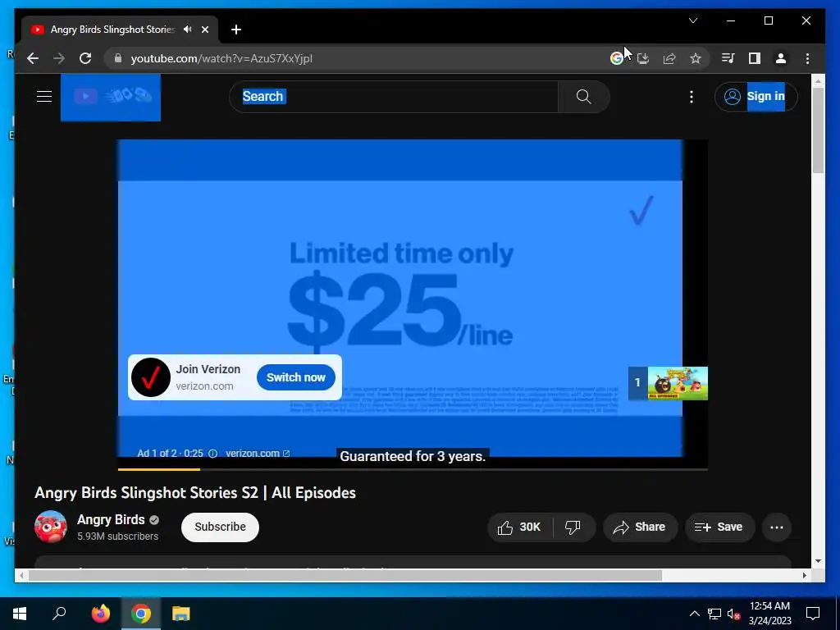Mute the tab via speaker icon

coord(188,30)
